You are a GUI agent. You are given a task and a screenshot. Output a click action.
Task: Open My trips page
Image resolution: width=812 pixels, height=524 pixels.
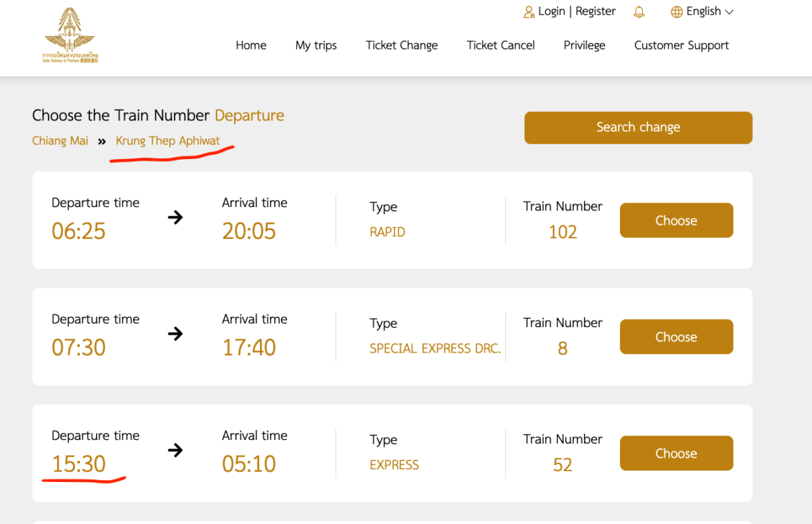[316, 45]
